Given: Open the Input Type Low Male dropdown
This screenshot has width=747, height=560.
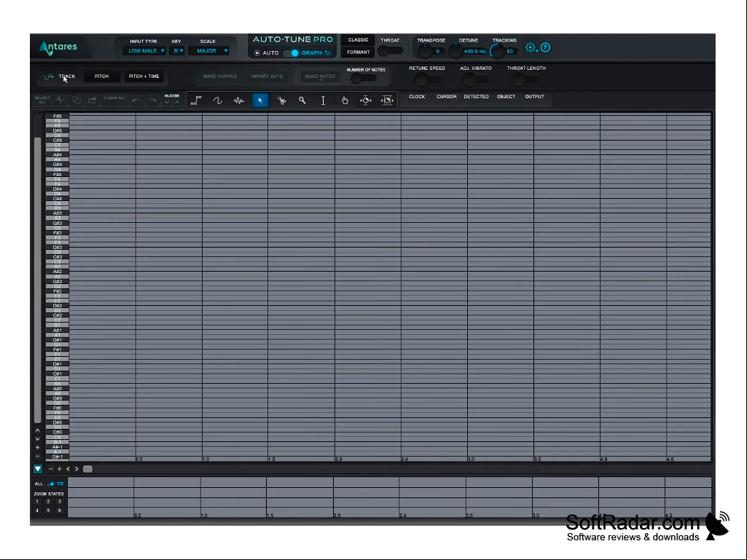Looking at the screenshot, I should 145,51.
